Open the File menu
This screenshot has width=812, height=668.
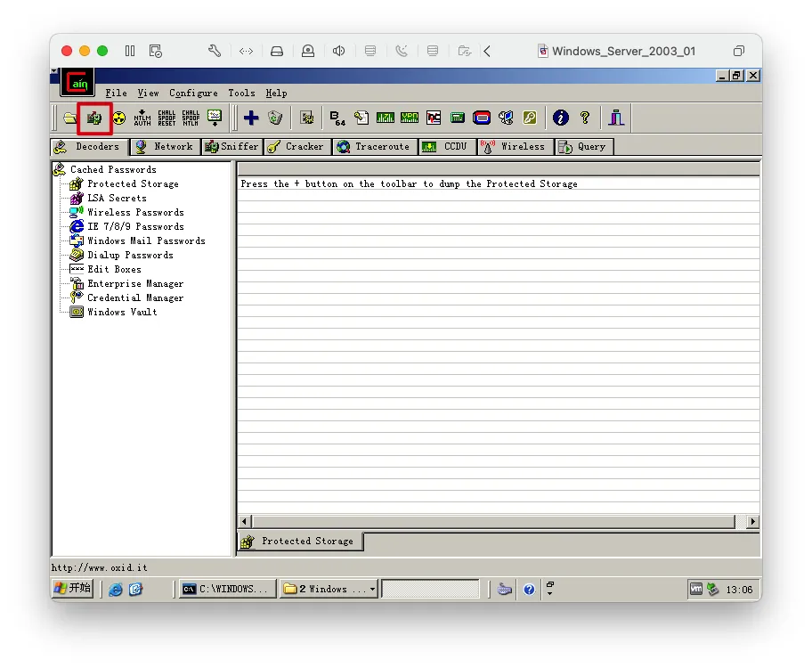coord(116,94)
